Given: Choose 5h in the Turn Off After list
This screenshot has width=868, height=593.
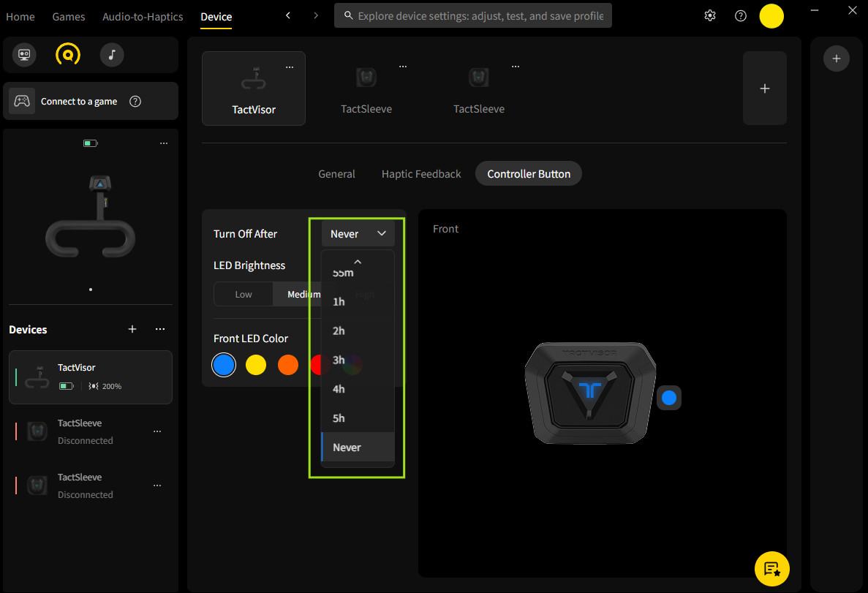Looking at the screenshot, I should tap(358, 418).
